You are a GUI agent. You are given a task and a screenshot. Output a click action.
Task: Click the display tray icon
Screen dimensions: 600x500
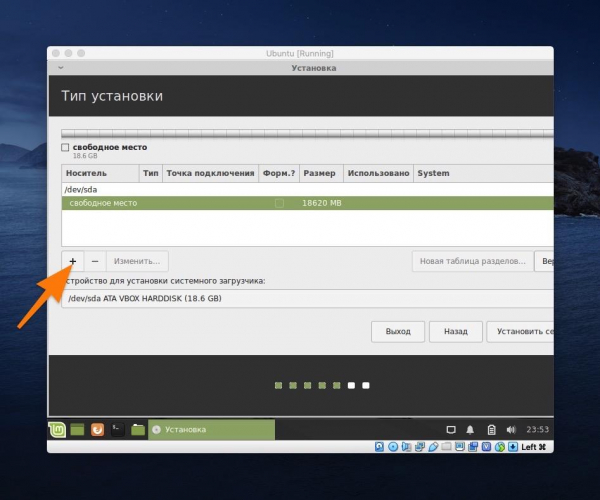(451, 430)
